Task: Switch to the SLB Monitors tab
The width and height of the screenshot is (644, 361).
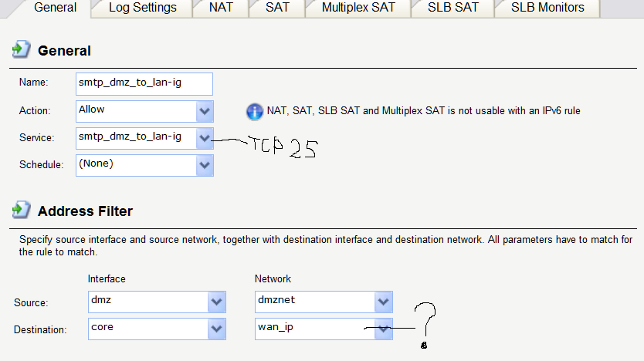Action: click(x=547, y=8)
